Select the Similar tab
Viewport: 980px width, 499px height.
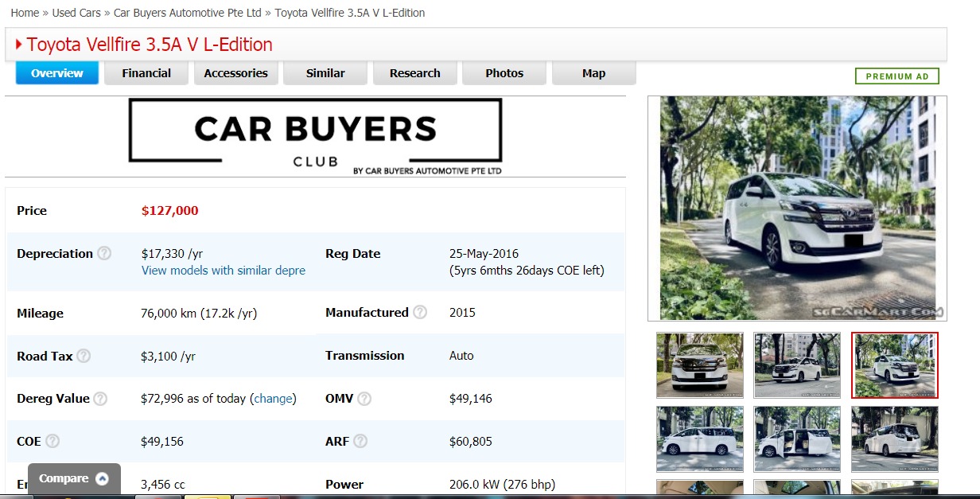click(325, 73)
